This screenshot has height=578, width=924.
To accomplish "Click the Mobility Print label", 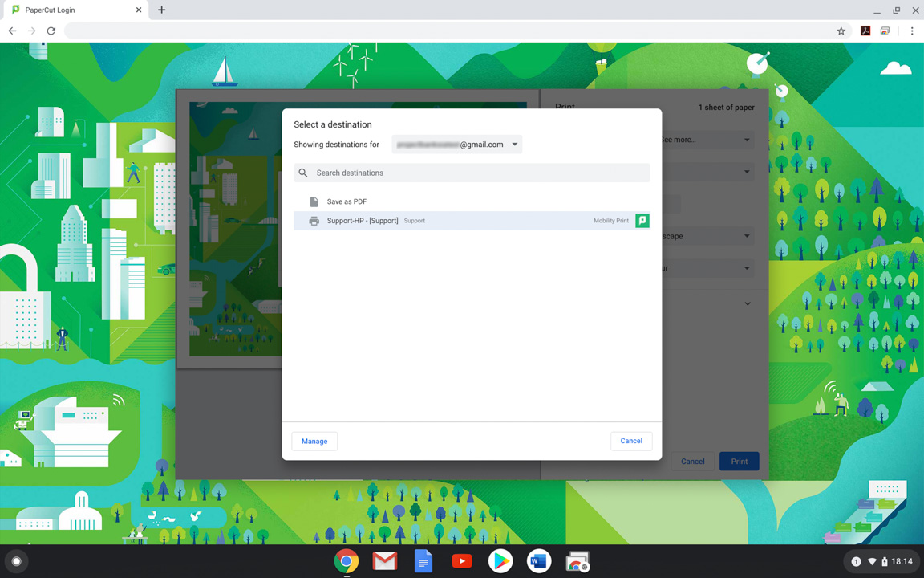I will pos(611,221).
